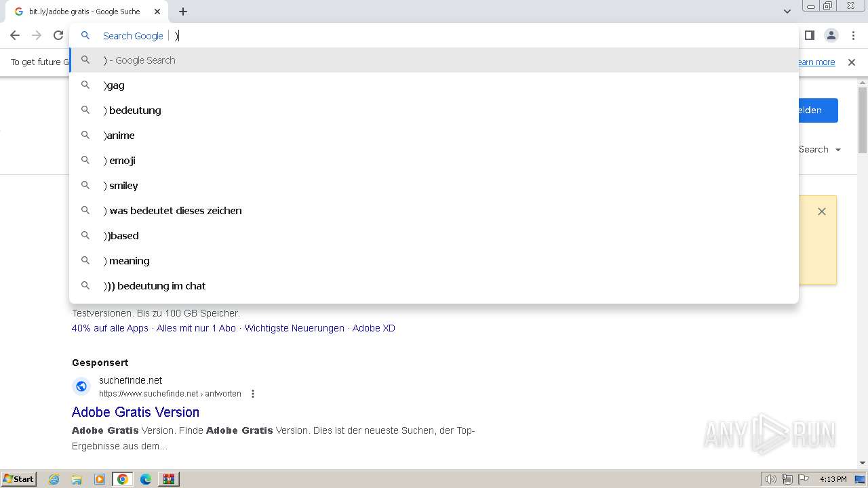
Task: Open File Explorer from the taskbar
Action: click(77, 479)
